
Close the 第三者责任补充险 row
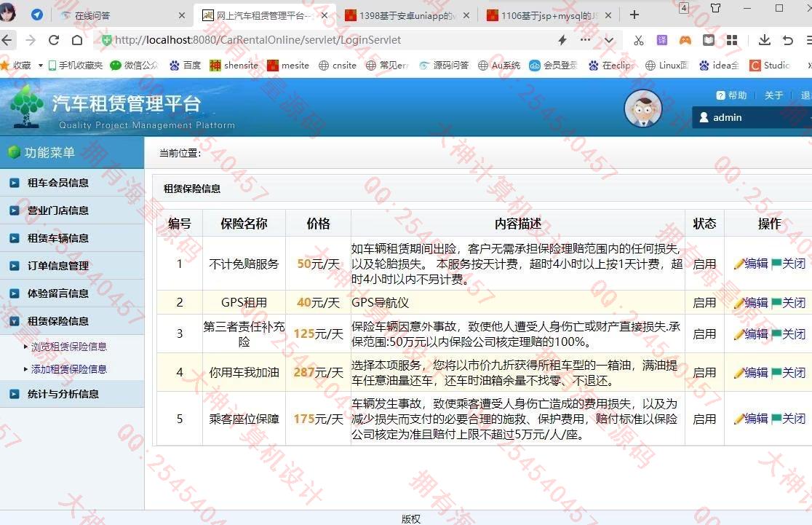pyautogui.click(x=789, y=334)
